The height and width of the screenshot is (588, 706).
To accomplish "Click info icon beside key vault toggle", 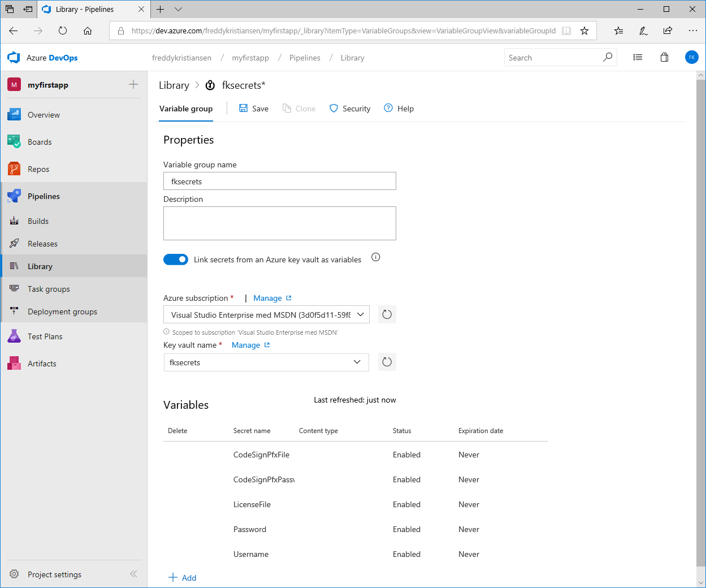I will tap(375, 257).
